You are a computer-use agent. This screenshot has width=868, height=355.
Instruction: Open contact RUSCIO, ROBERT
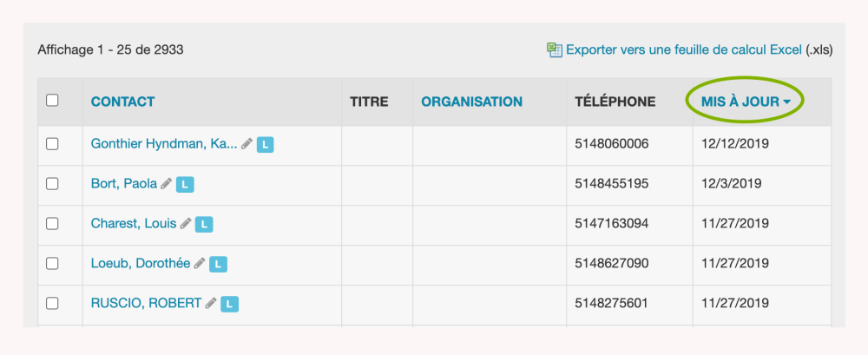[145, 303]
